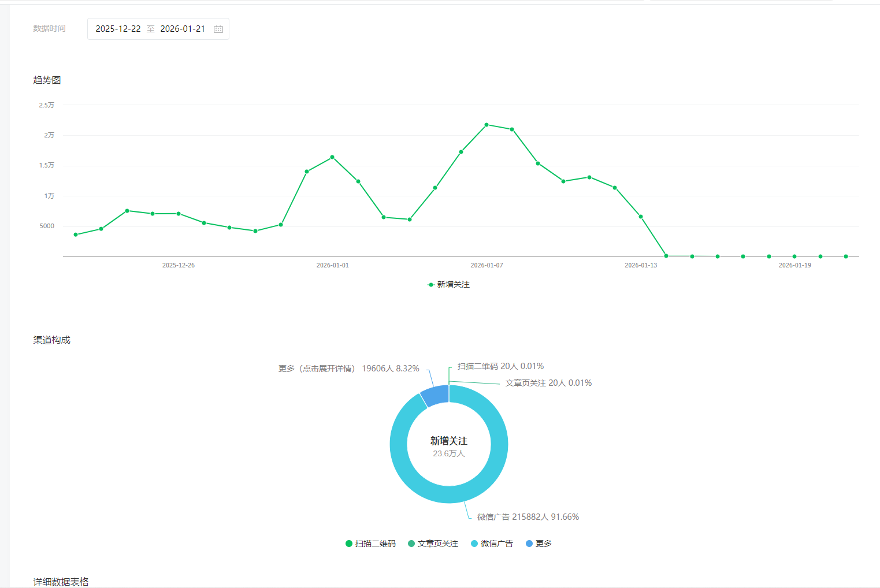Click the data point at 2026-01-13
880x588 pixels.
pyautogui.click(x=641, y=217)
